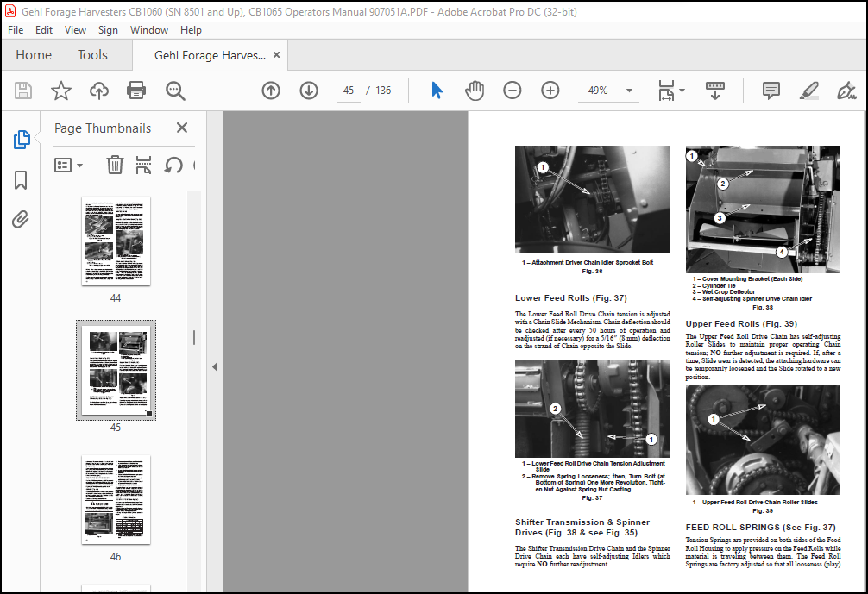The width and height of the screenshot is (868, 594).
Task: Delete selected page with trash icon
Action: [x=115, y=165]
